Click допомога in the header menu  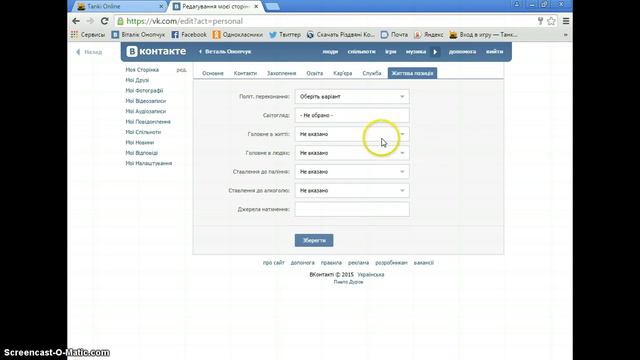point(462,52)
